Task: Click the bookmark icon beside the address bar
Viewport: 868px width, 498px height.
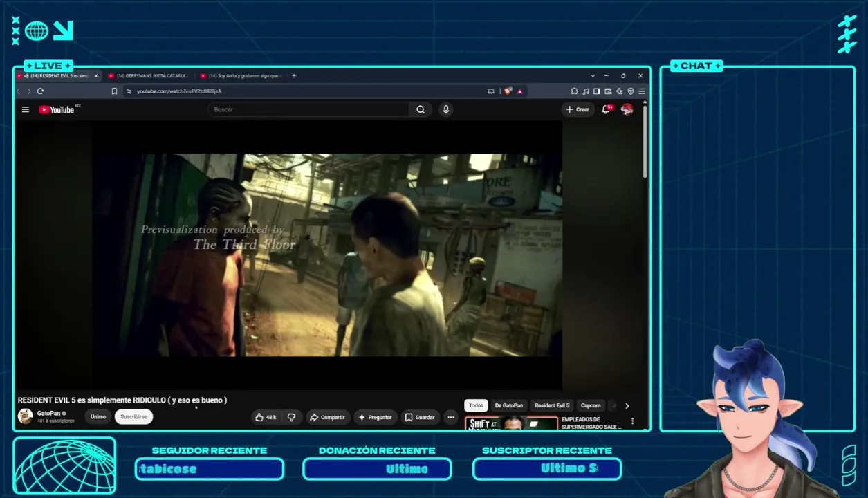Action: (x=114, y=91)
